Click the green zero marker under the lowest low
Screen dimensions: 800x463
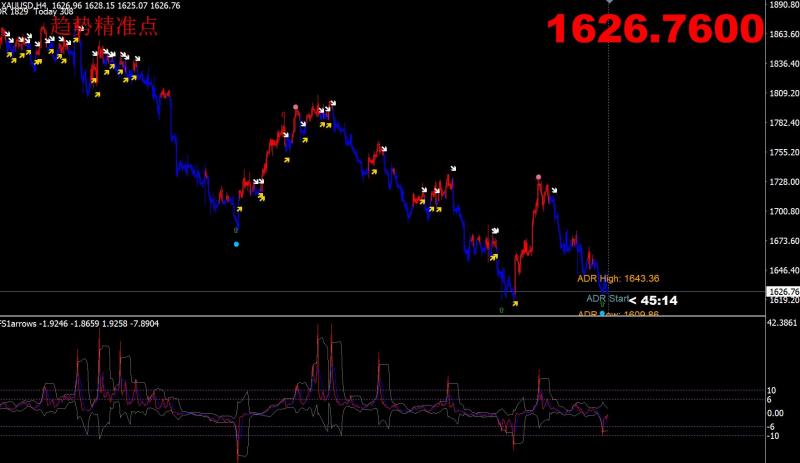pos(502,311)
